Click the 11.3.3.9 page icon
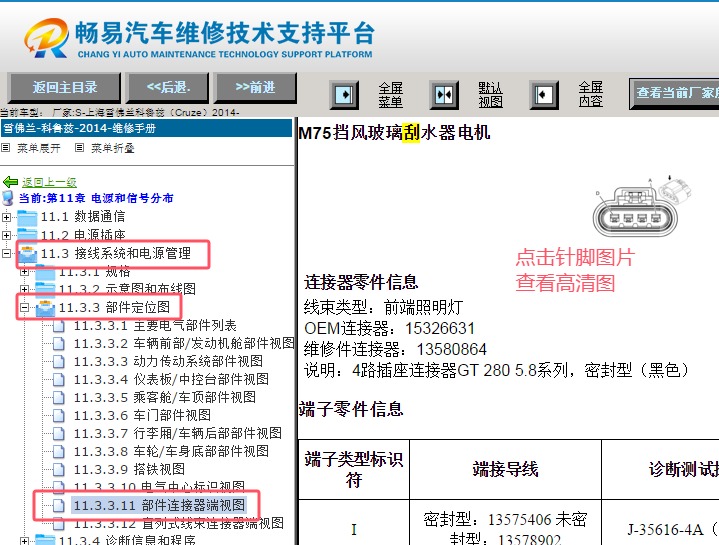Viewport: 719px width, 545px height. click(x=58, y=469)
